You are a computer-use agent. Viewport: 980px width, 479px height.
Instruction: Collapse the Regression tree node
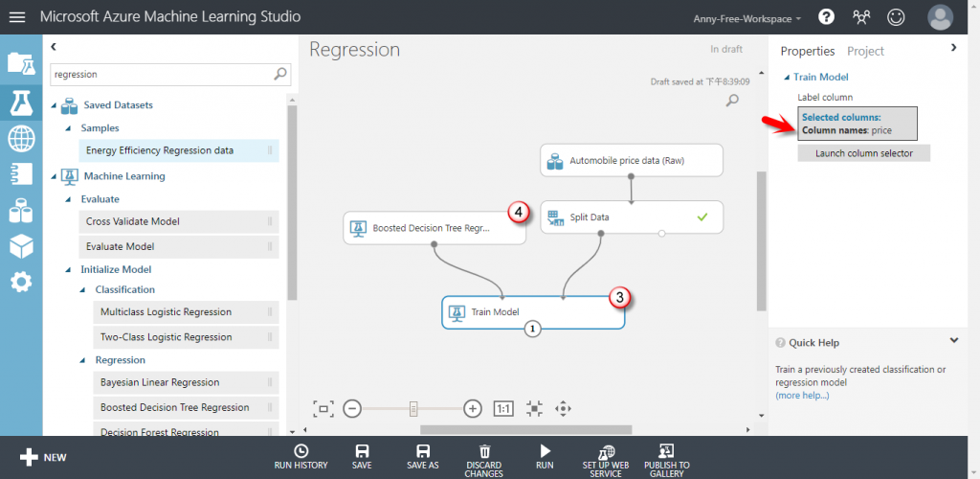click(x=83, y=360)
